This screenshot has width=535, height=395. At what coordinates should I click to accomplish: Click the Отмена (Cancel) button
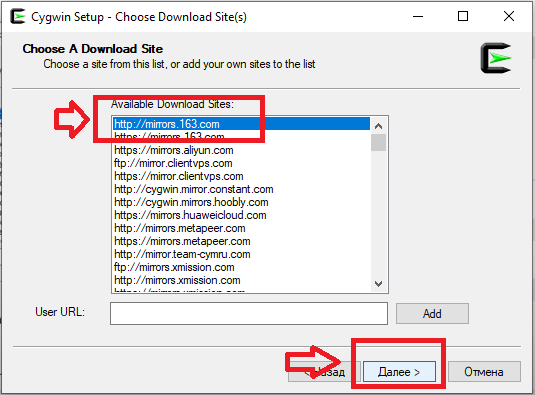click(484, 371)
